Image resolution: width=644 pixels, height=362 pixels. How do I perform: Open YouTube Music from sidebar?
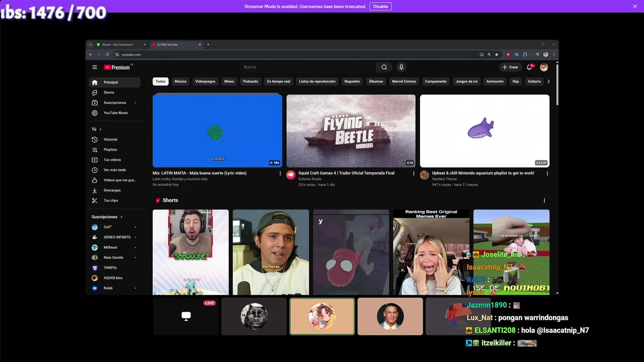tap(115, 113)
